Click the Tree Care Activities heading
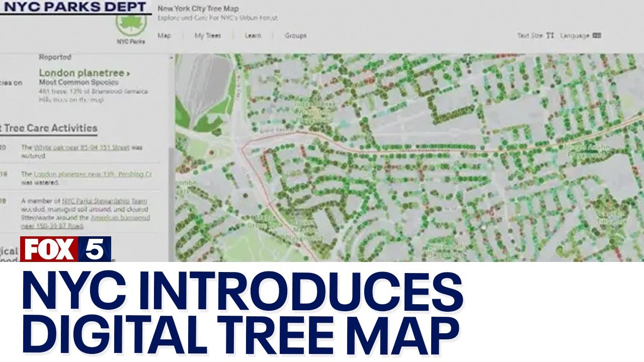The height and width of the screenshot is (362, 644). coord(51,128)
